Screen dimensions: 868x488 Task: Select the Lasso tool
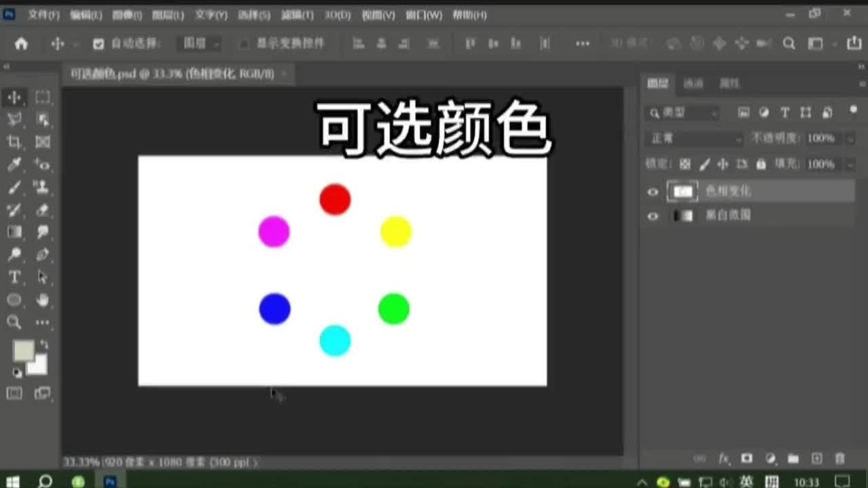[x=14, y=119]
